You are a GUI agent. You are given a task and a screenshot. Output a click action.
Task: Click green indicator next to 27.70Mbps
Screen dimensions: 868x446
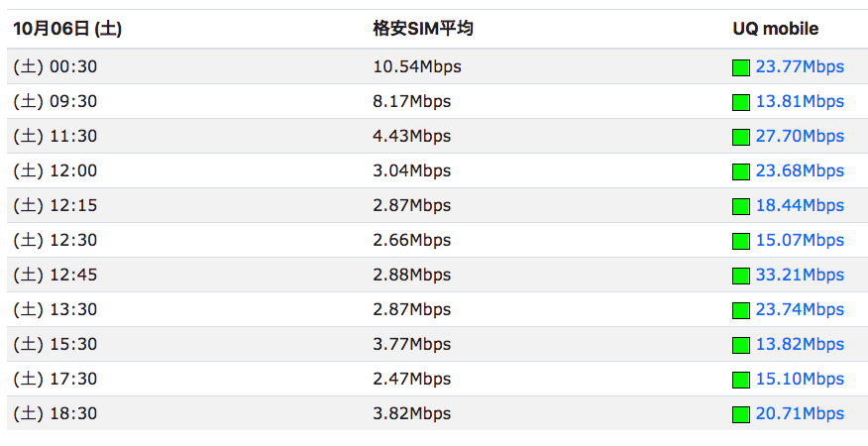point(741,137)
